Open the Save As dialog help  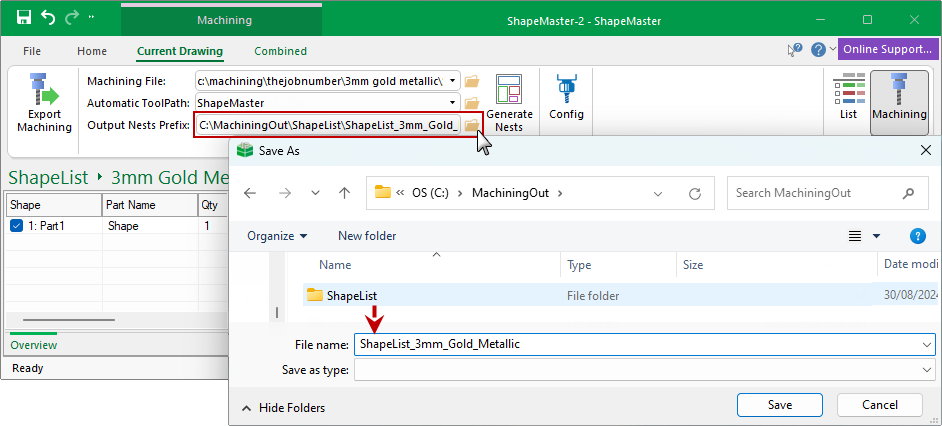917,236
